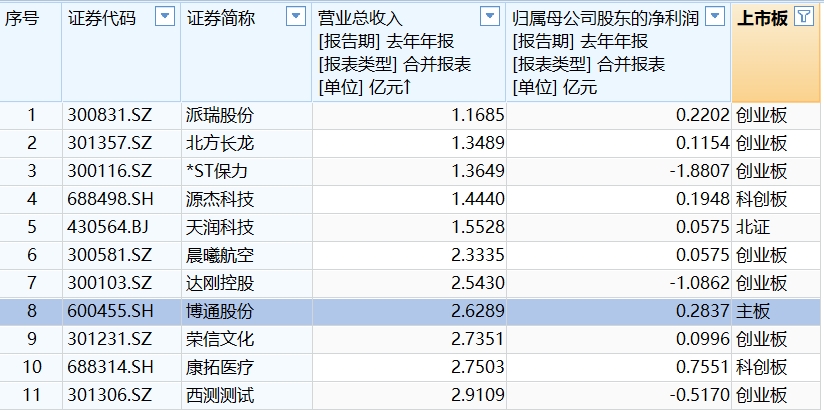Open the 归属母公司股东的净利润 filter dropdown

(715, 17)
